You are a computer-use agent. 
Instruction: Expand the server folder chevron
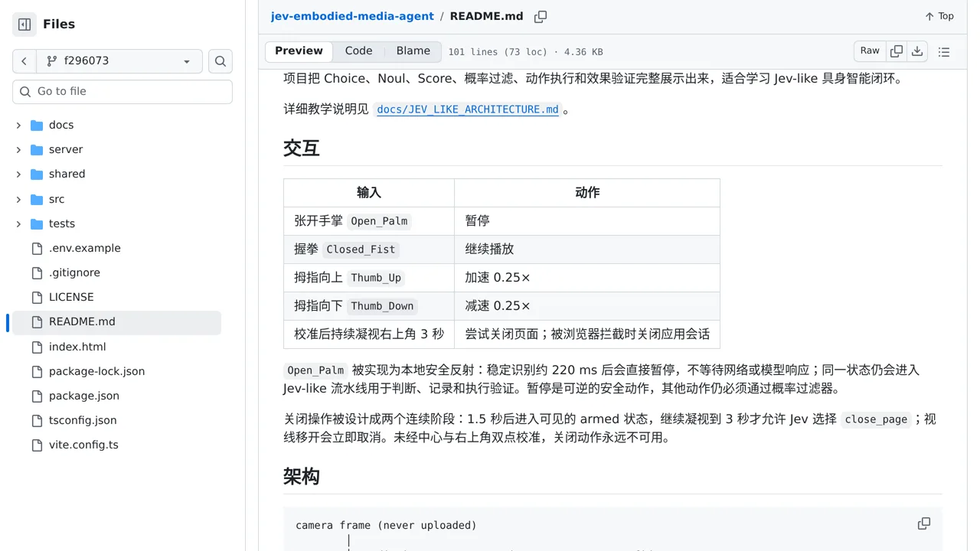18,149
